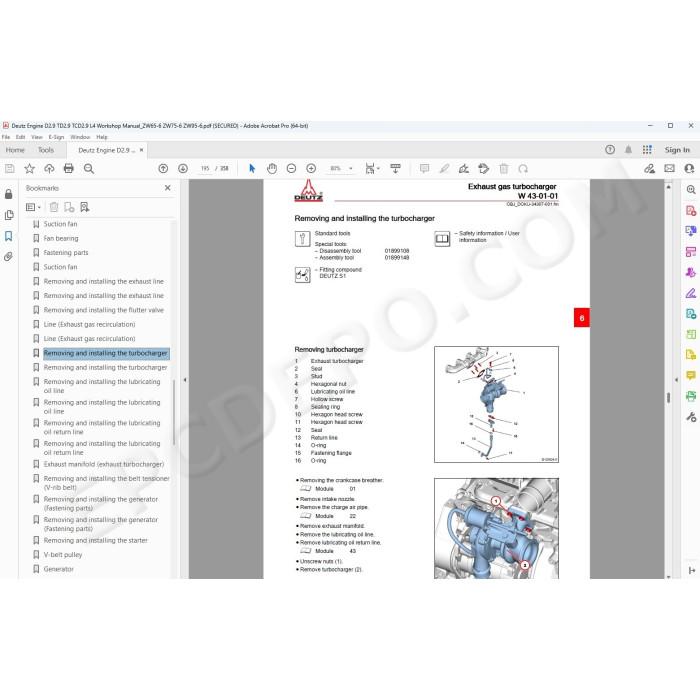
Task: Open the belt tensioner (V-rib belt) bookmark
Action: pos(106,483)
